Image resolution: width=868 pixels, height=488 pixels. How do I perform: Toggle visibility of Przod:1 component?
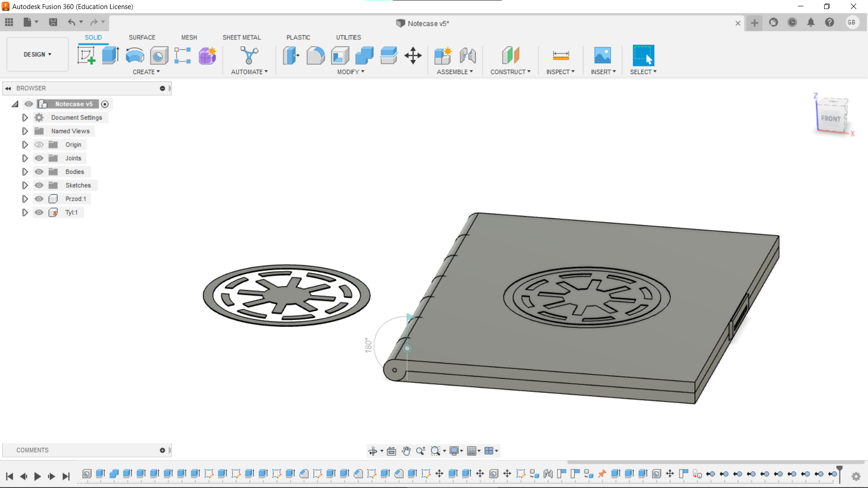point(39,199)
